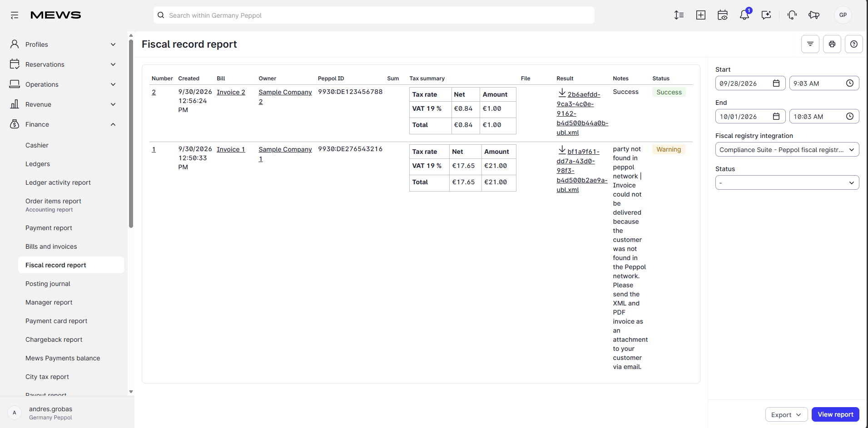Expand the Revenue sidebar section

coord(63,104)
